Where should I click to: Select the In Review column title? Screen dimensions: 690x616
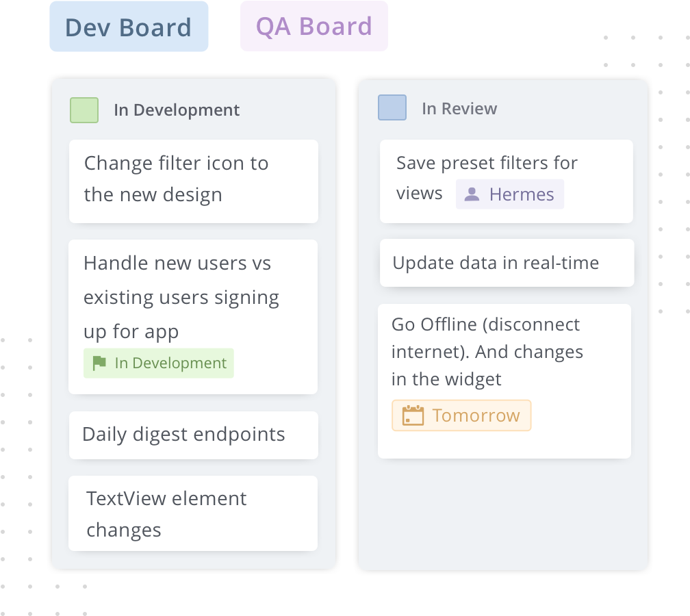(x=459, y=109)
